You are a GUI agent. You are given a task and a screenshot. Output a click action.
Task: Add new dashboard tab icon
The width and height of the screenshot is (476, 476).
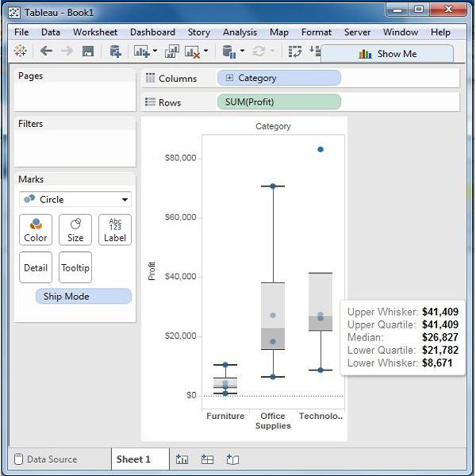coord(207,459)
